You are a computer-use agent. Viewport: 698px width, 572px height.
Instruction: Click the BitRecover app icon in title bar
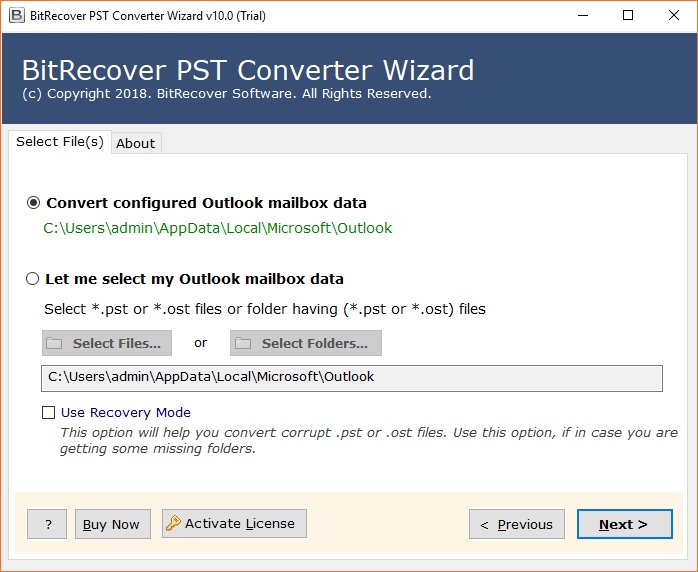15,16
